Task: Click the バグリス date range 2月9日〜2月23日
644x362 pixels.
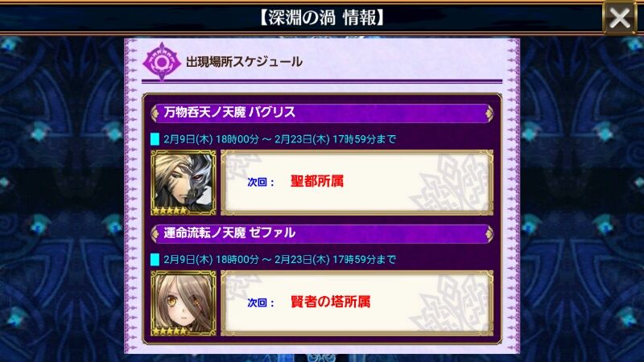Action: click(x=279, y=139)
